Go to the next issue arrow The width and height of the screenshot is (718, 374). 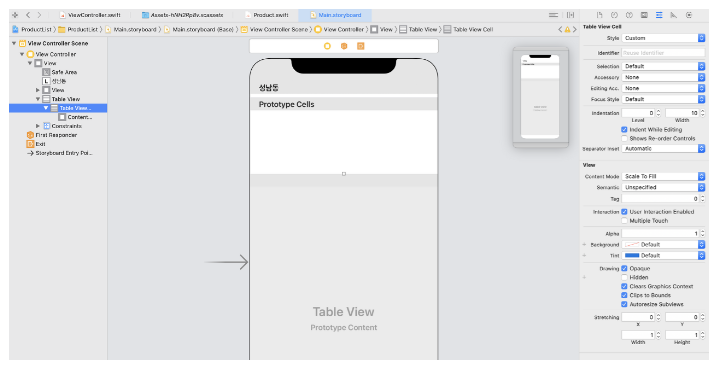[575, 29]
